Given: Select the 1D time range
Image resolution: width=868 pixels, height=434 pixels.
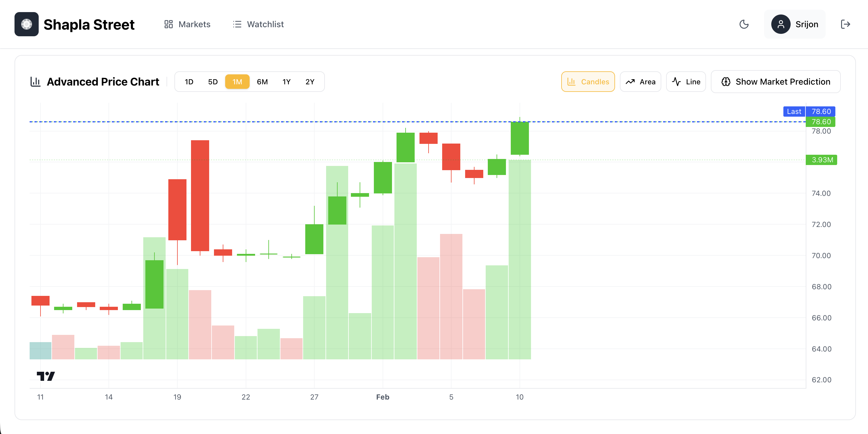Looking at the screenshot, I should coord(189,82).
